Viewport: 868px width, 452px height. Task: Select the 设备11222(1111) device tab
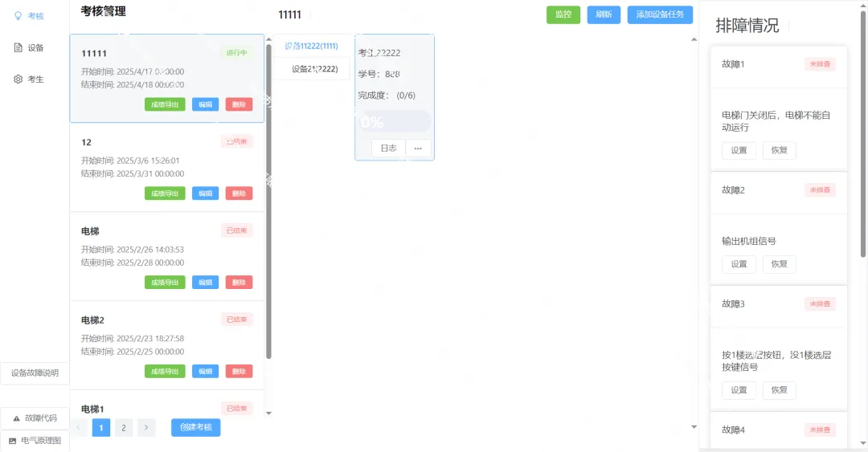[311, 46]
